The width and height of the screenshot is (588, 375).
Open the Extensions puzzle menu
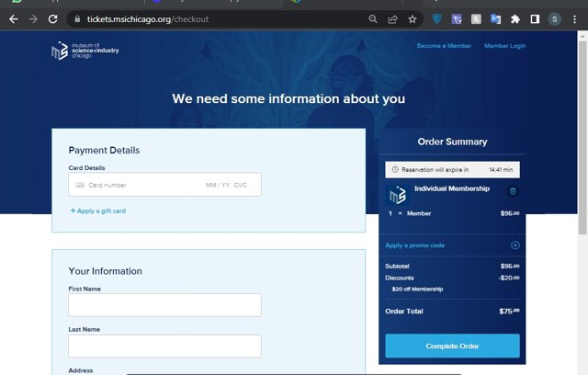click(515, 19)
